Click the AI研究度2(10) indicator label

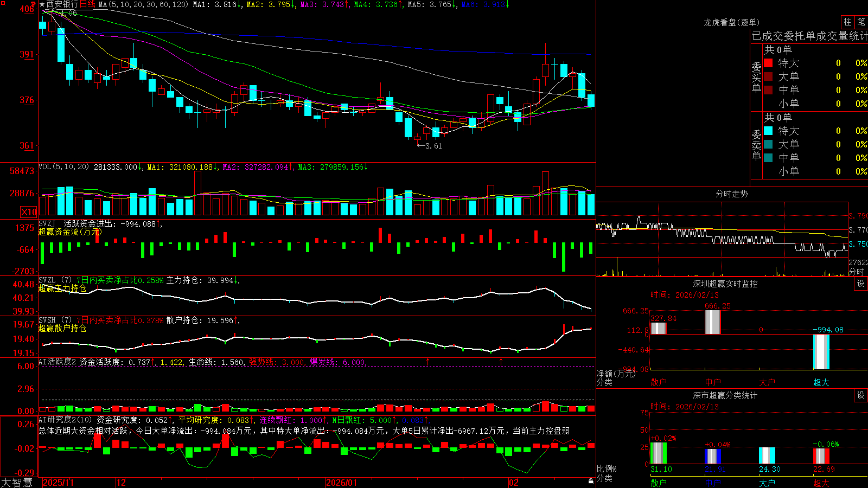(x=66, y=420)
